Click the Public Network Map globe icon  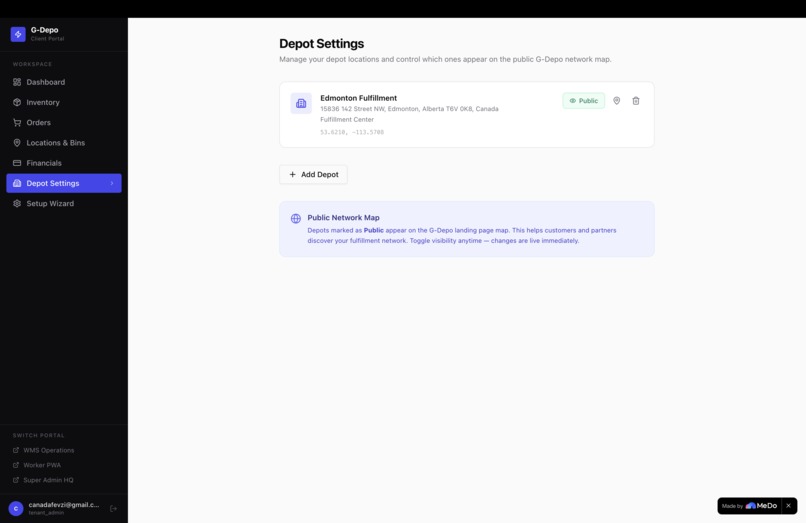pyautogui.click(x=296, y=219)
